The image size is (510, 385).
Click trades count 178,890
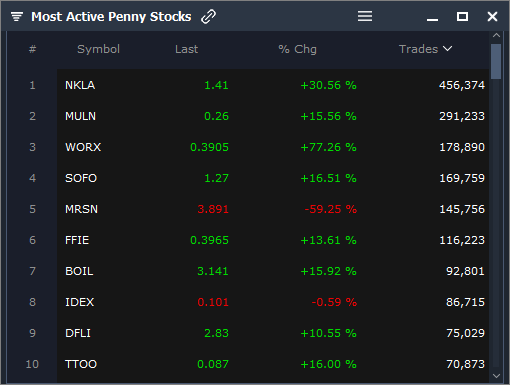(462, 147)
